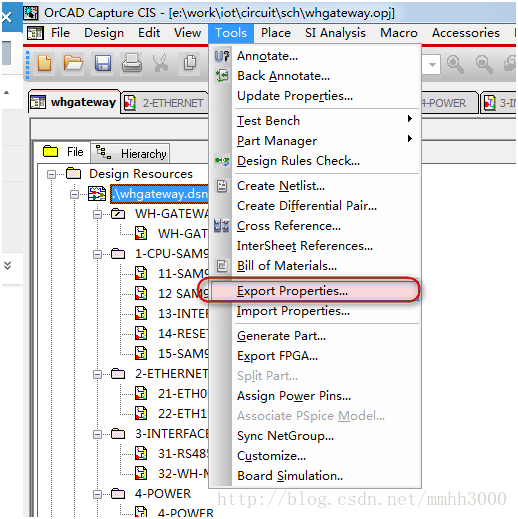The height and width of the screenshot is (519, 518).
Task: Click the 4-POWER folder icon in tree
Action: click(x=118, y=493)
